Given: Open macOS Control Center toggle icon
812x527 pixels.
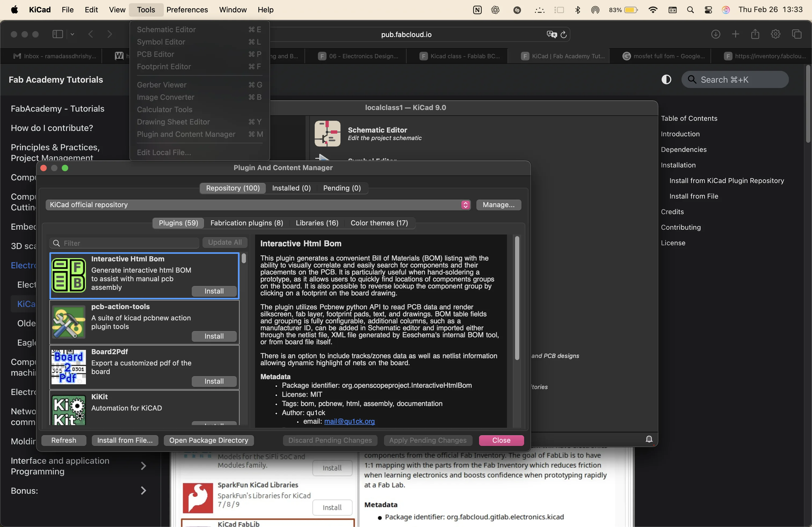Looking at the screenshot, I should pos(708,10).
